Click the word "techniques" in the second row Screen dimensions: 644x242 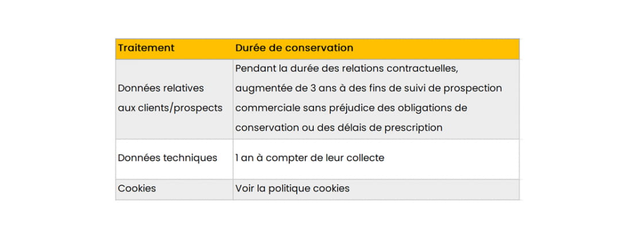pyautogui.click(x=189, y=158)
